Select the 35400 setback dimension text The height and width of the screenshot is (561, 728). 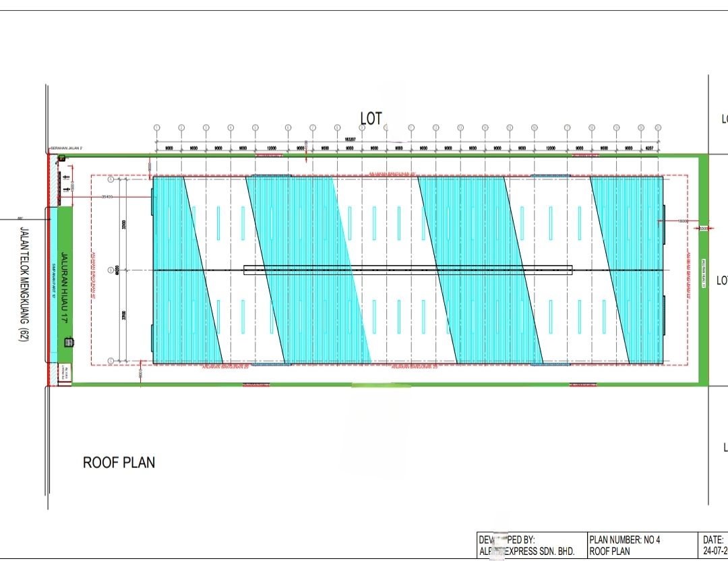click(x=107, y=197)
